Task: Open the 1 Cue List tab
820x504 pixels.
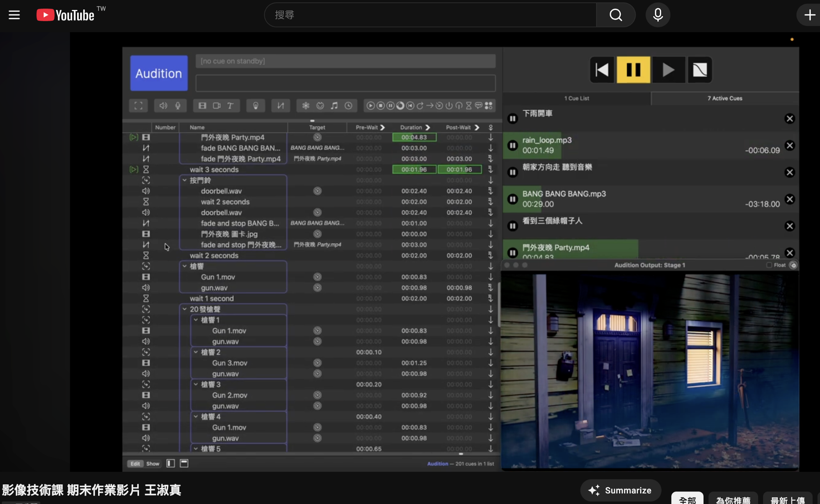Action: pyautogui.click(x=576, y=98)
